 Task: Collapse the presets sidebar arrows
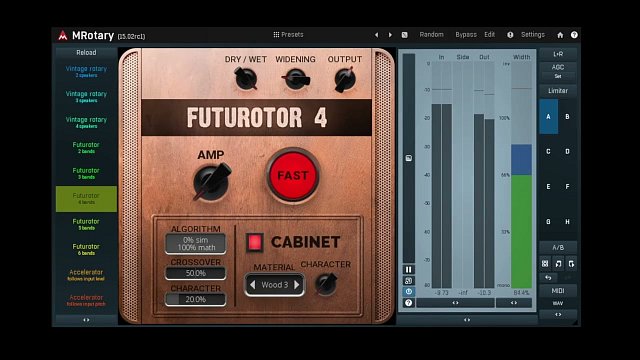click(x=86, y=320)
